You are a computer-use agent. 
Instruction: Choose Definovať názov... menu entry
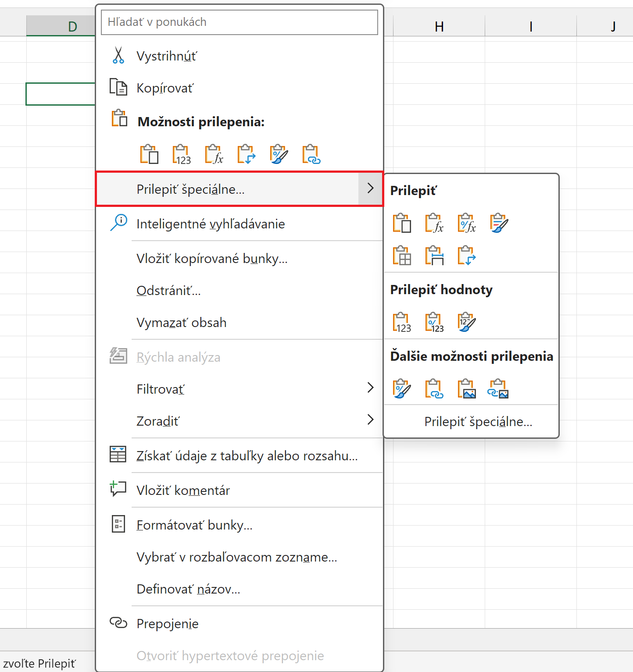(x=240, y=589)
